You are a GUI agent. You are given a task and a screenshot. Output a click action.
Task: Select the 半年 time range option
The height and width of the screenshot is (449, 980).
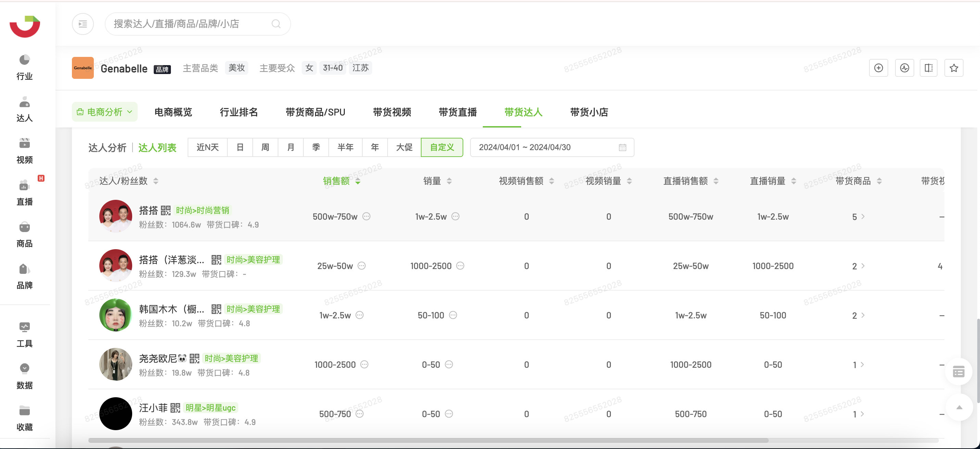click(x=345, y=147)
